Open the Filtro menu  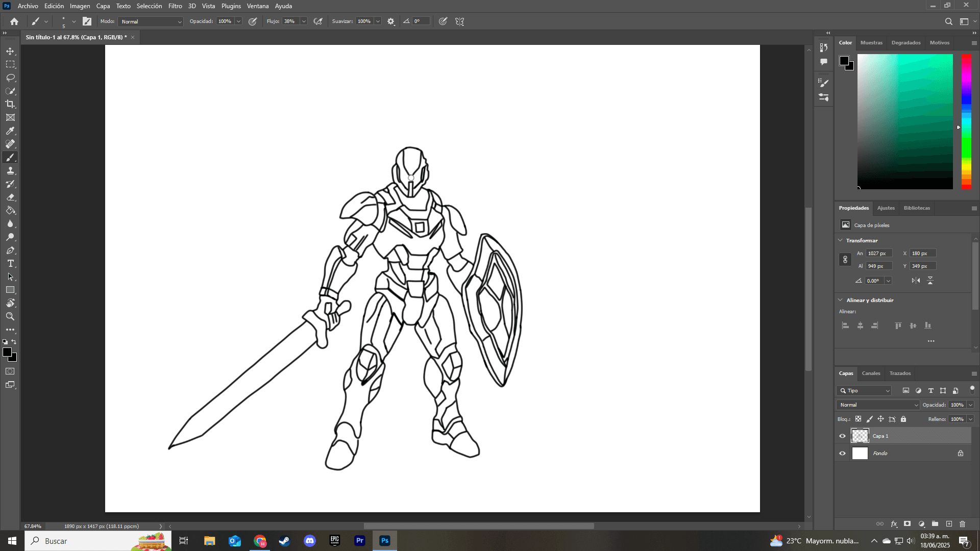pos(175,6)
